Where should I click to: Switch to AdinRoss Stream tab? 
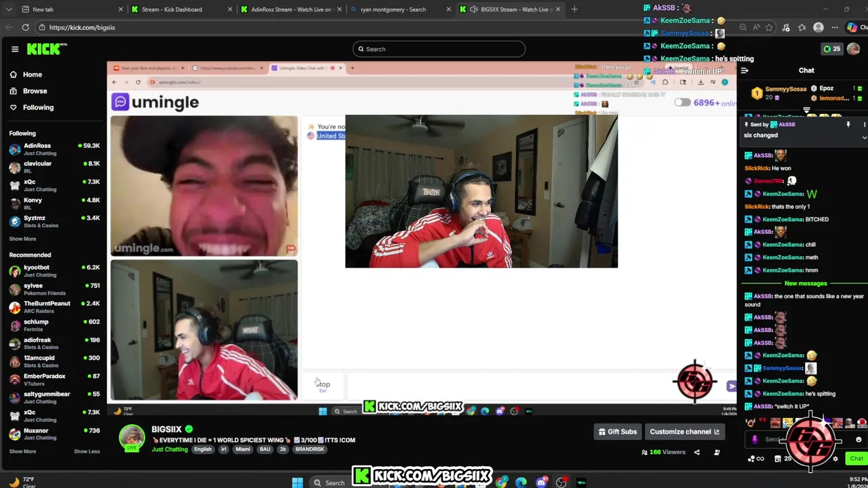click(290, 9)
